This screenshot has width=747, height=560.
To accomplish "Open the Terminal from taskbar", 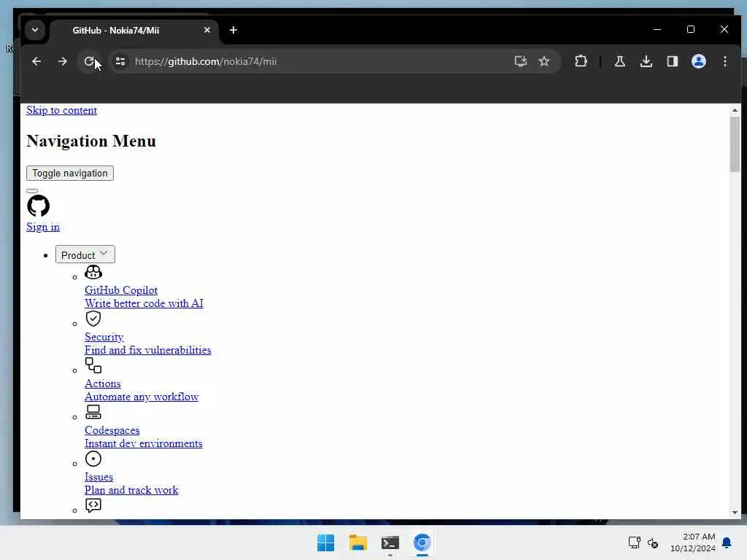I will point(390,542).
